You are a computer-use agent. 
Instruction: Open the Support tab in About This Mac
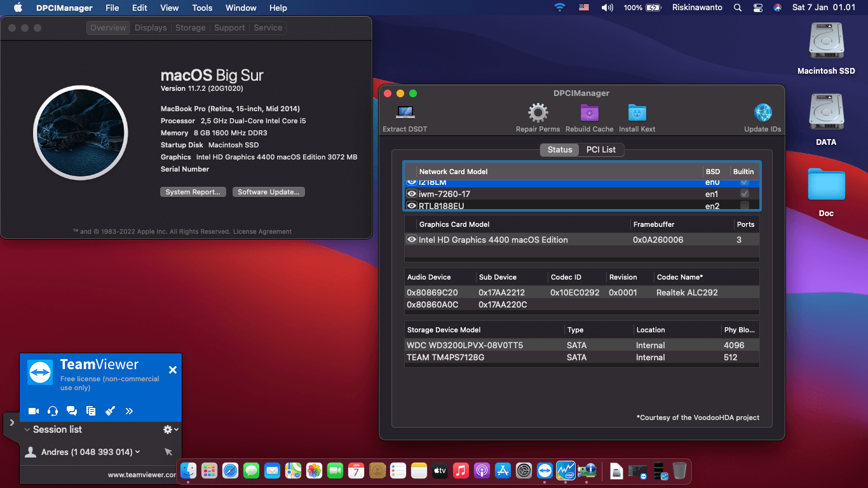click(229, 28)
